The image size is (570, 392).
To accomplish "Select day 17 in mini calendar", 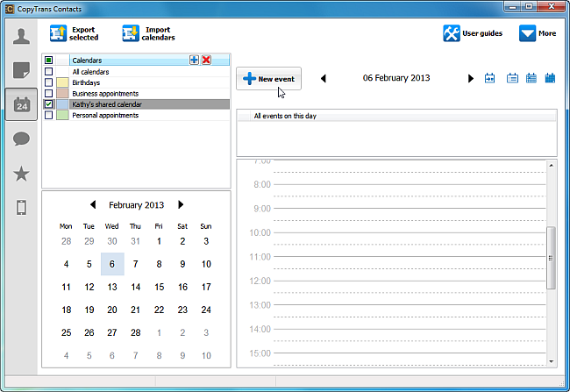I will point(206,287).
